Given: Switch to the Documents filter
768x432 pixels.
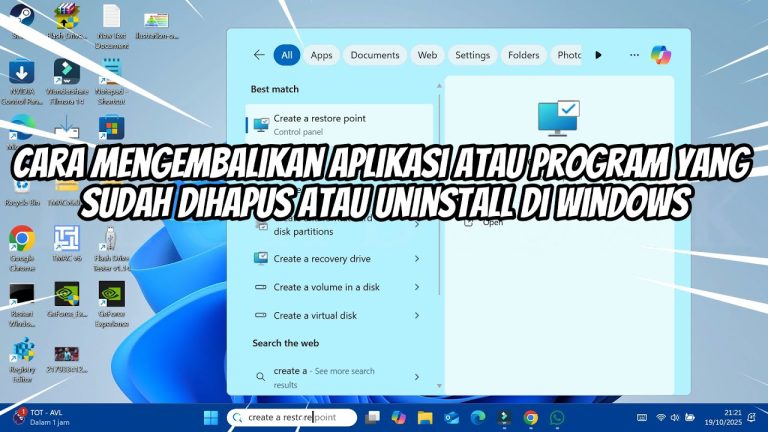Looking at the screenshot, I should tap(375, 55).
